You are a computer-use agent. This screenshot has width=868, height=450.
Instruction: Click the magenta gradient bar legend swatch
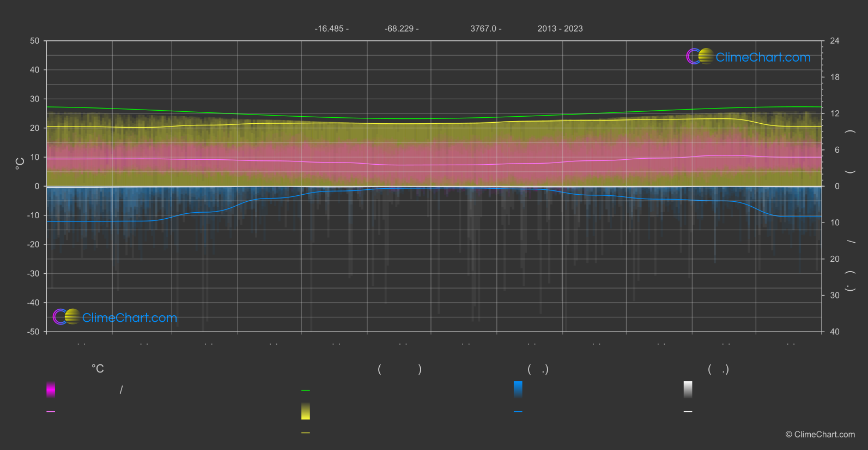[51, 389]
